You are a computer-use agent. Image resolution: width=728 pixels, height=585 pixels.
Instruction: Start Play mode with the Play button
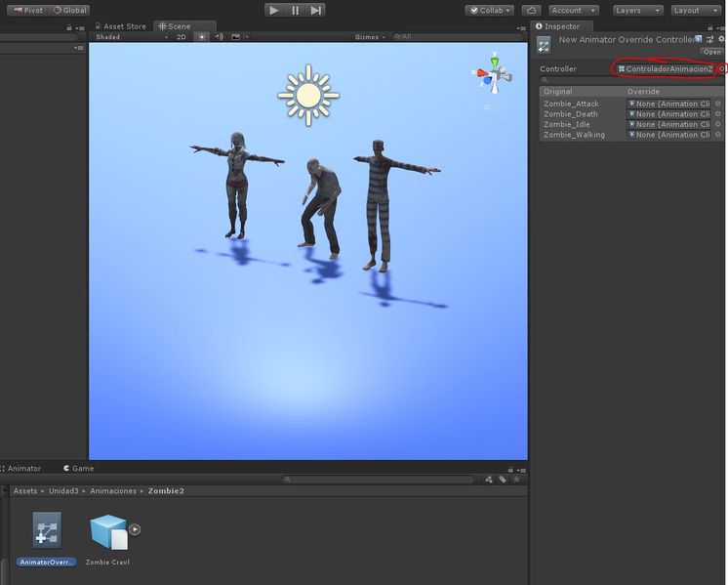click(274, 10)
